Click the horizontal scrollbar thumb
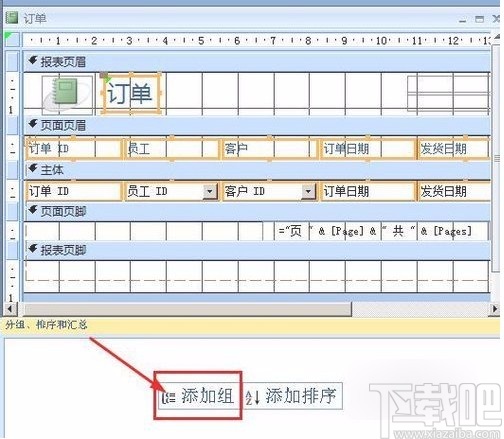This screenshot has width=504, height=439. 187,309
